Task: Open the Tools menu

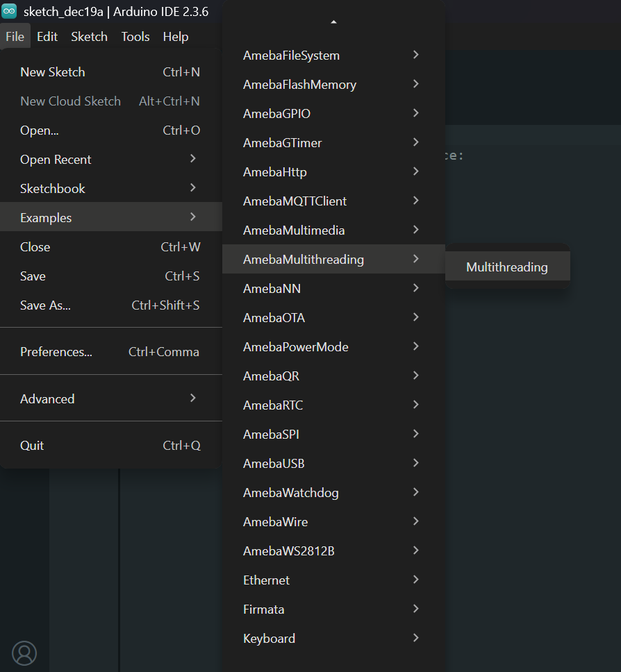Action: coord(135,37)
